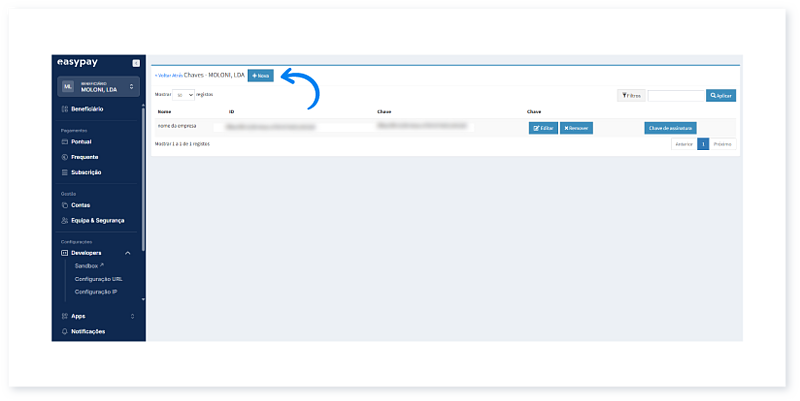
Task: Go to Frequente payments
Action: pyautogui.click(x=84, y=157)
